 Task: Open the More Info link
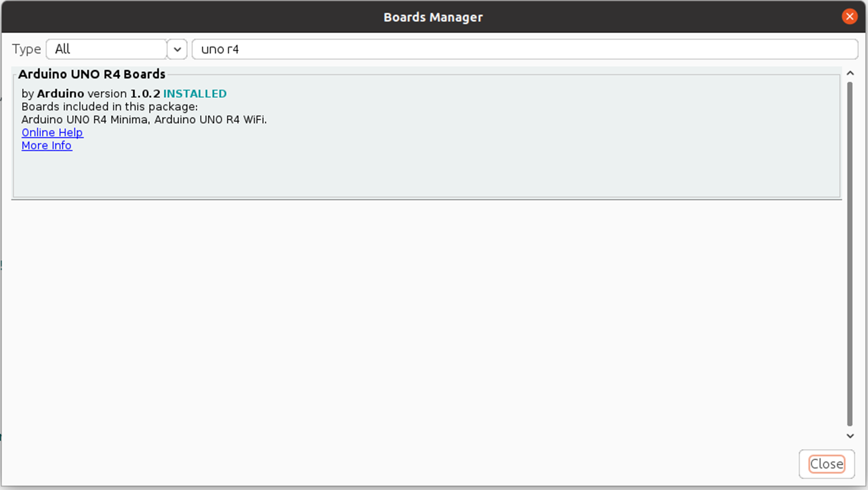46,145
